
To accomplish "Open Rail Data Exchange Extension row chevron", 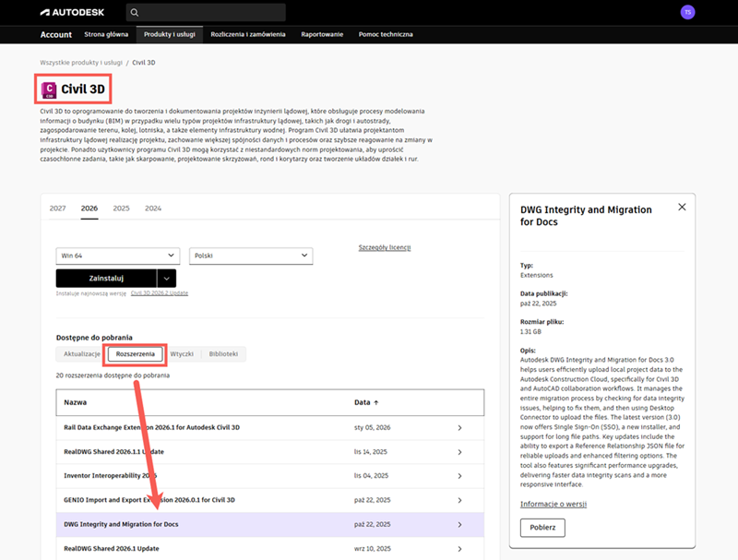I will click(459, 428).
